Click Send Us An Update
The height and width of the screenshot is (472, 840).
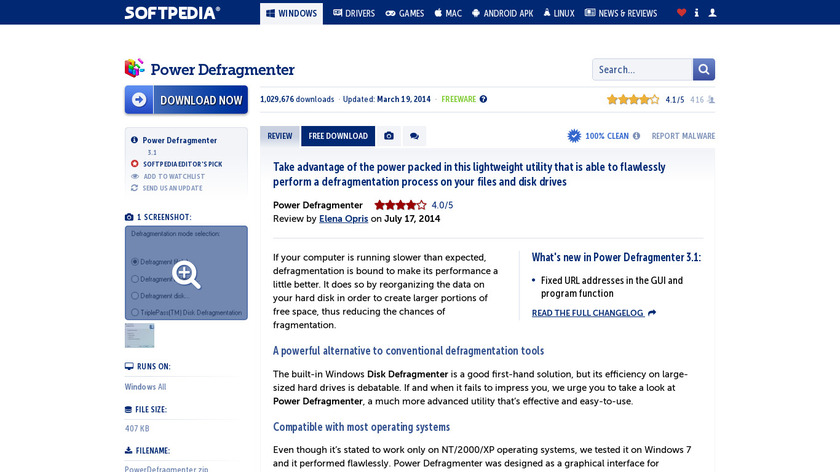(172, 188)
